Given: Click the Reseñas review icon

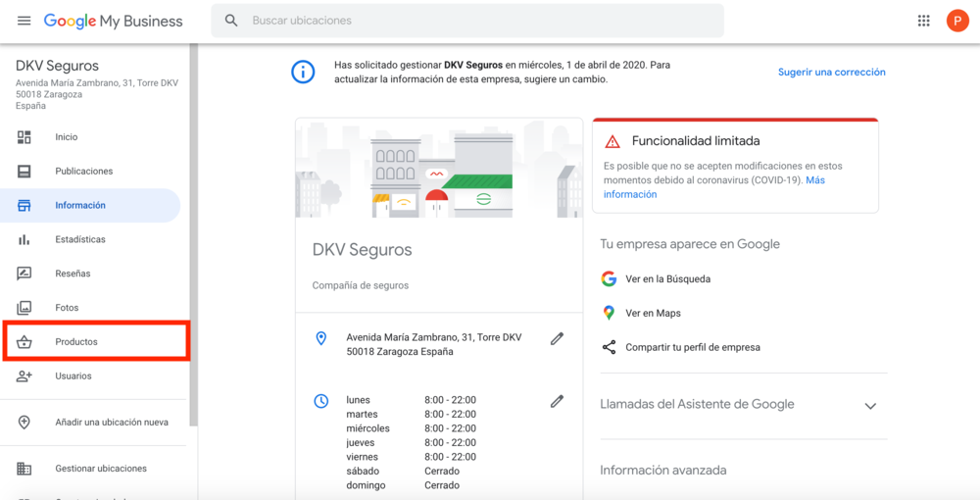Looking at the screenshot, I should click(x=24, y=274).
